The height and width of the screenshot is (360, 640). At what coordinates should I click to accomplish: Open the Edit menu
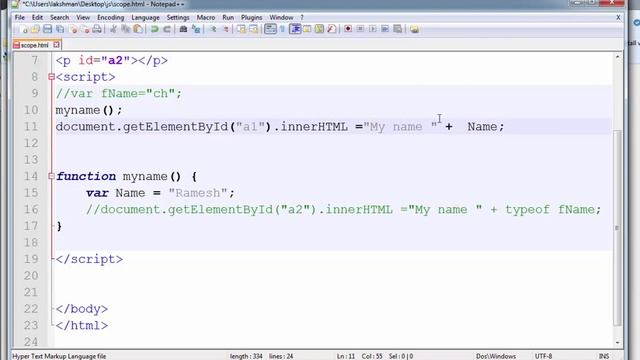coord(37,18)
